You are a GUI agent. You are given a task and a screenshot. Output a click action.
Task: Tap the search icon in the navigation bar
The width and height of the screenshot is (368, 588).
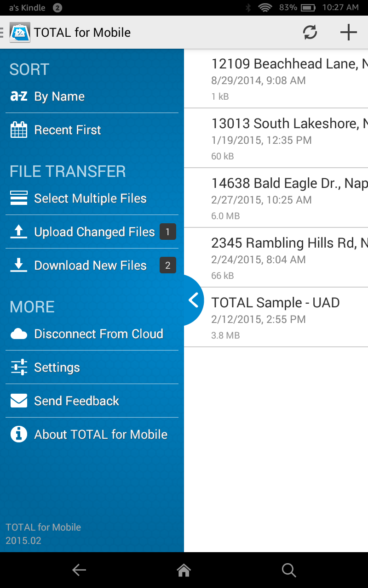[x=288, y=570]
